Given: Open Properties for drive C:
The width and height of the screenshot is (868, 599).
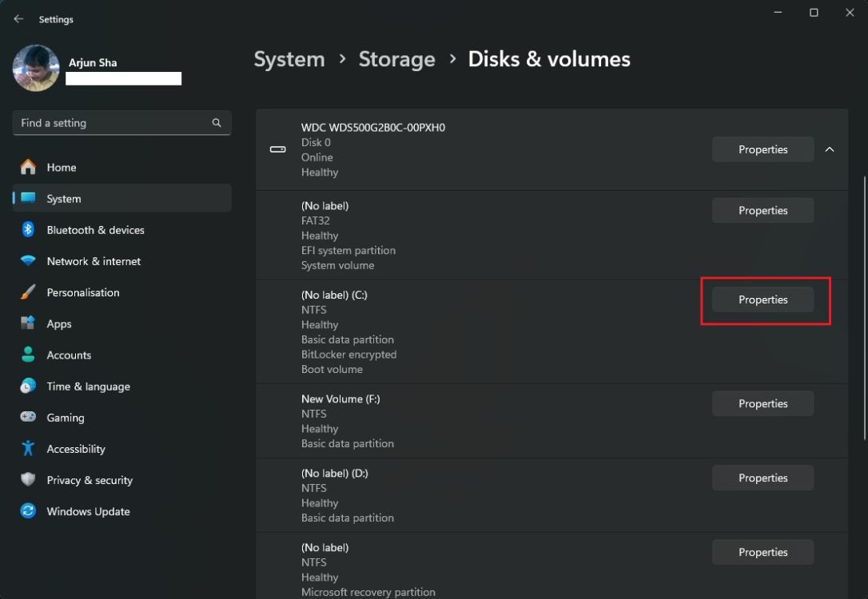Looking at the screenshot, I should pos(762,299).
